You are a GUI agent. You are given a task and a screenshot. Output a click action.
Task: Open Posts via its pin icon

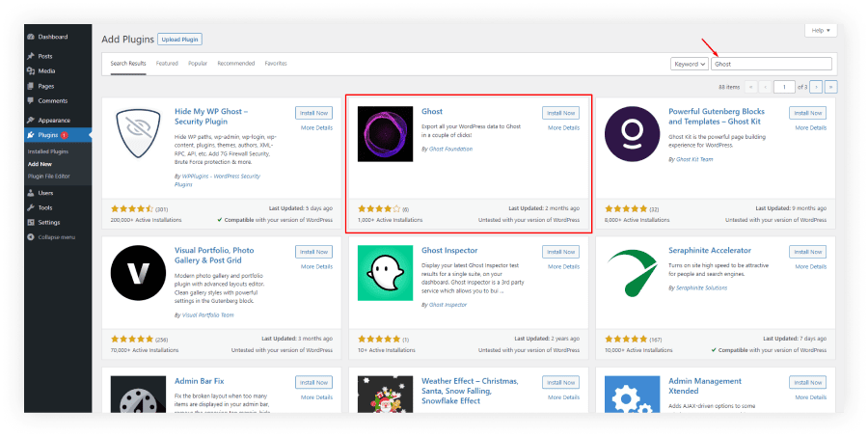pos(31,56)
